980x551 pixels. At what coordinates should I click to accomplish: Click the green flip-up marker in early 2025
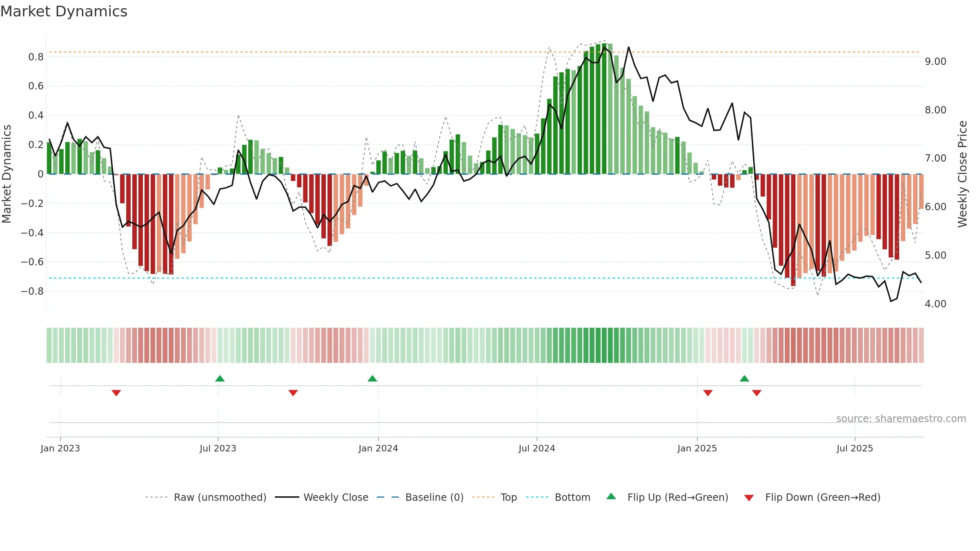(x=744, y=378)
